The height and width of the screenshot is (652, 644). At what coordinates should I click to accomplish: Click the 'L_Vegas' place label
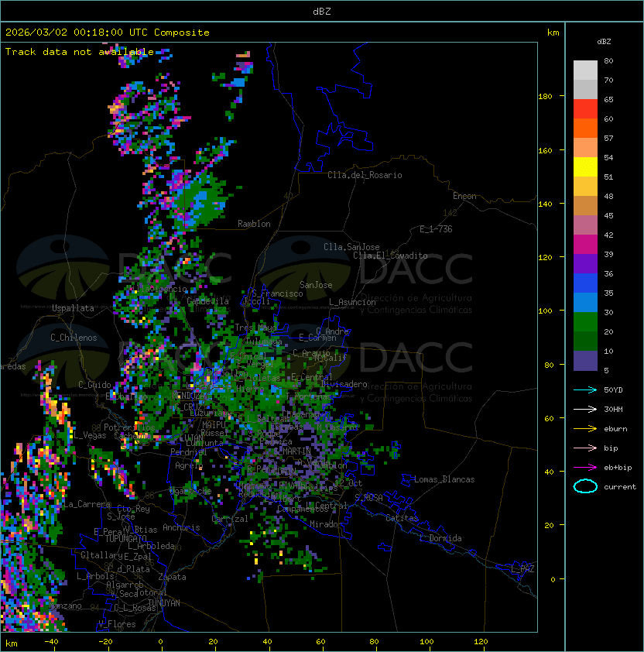(90, 435)
